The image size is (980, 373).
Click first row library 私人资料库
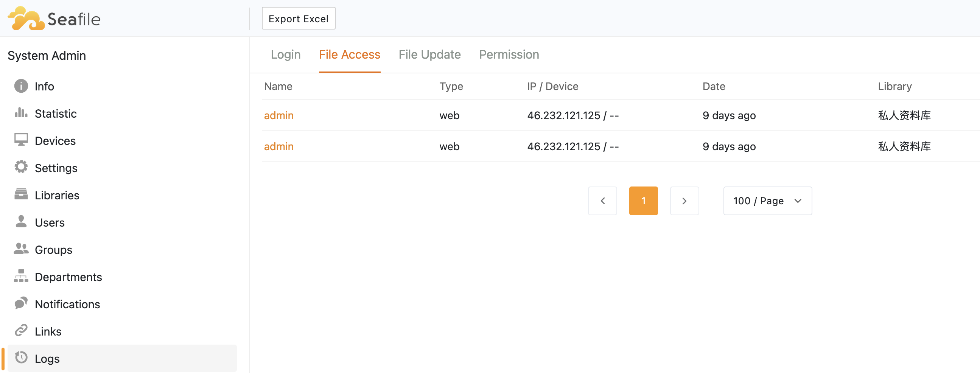click(904, 115)
